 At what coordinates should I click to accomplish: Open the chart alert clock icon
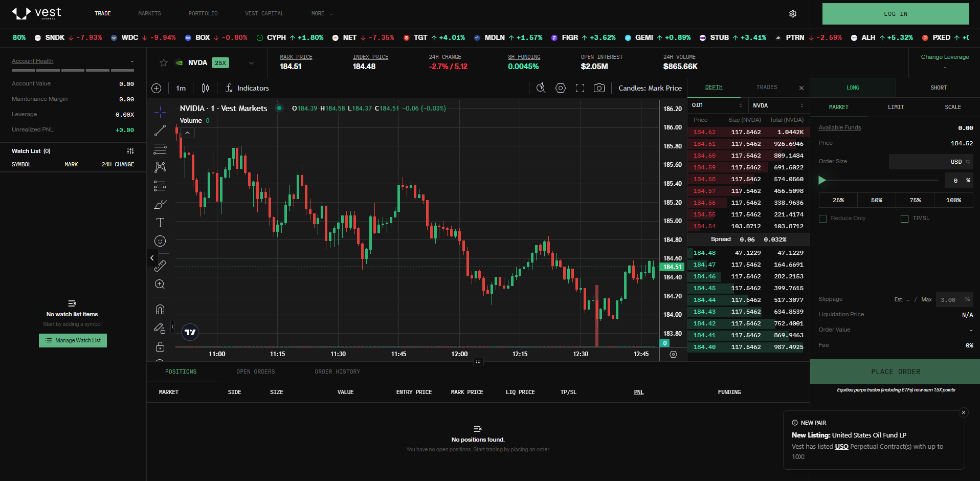point(541,88)
